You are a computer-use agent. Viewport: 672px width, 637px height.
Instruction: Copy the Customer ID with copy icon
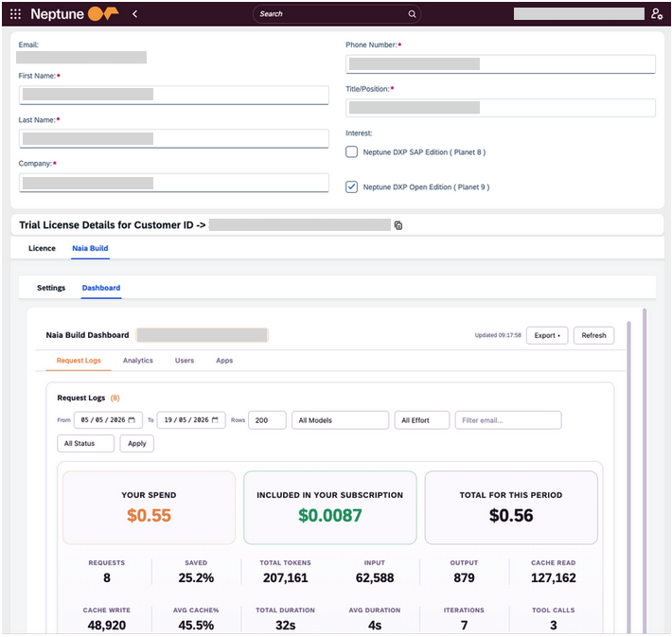(x=398, y=225)
